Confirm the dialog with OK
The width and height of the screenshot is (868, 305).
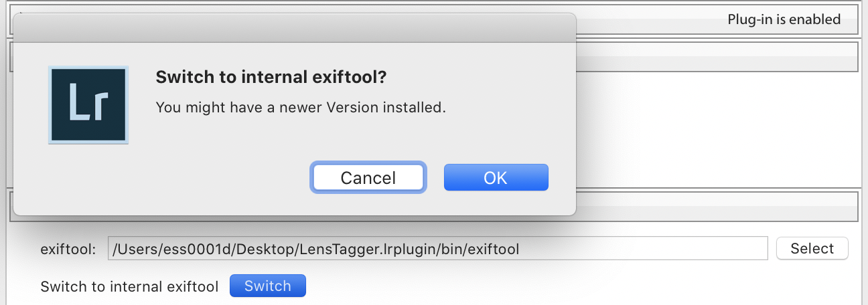(496, 177)
